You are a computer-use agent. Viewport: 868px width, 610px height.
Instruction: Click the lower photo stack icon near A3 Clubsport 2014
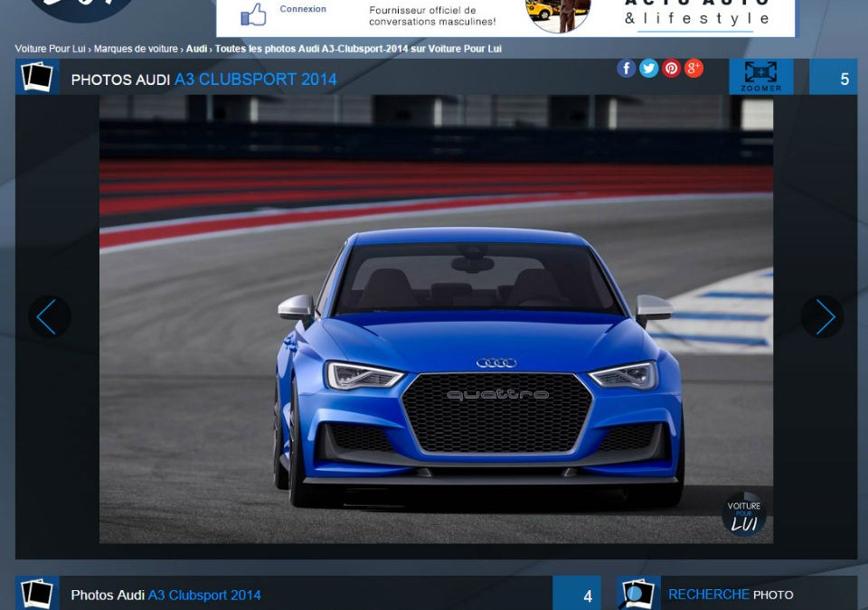37,594
